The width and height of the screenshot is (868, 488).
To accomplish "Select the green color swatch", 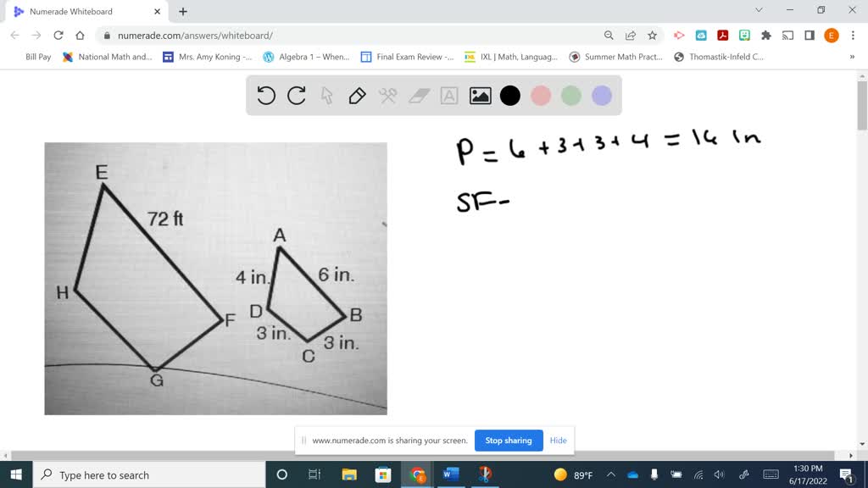I will (x=570, y=96).
